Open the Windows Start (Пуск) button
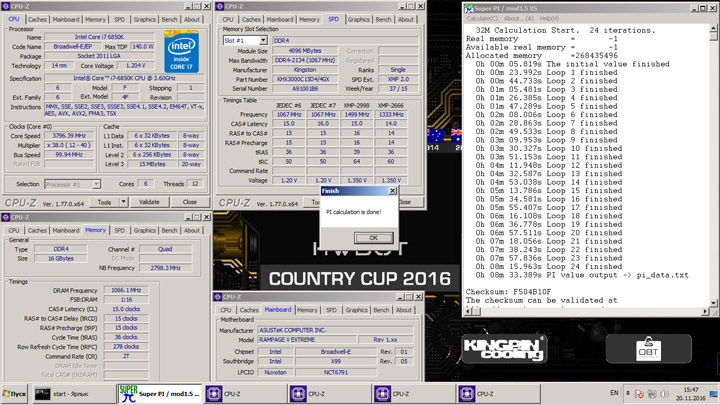This screenshot has width=720, height=405. 14,394
